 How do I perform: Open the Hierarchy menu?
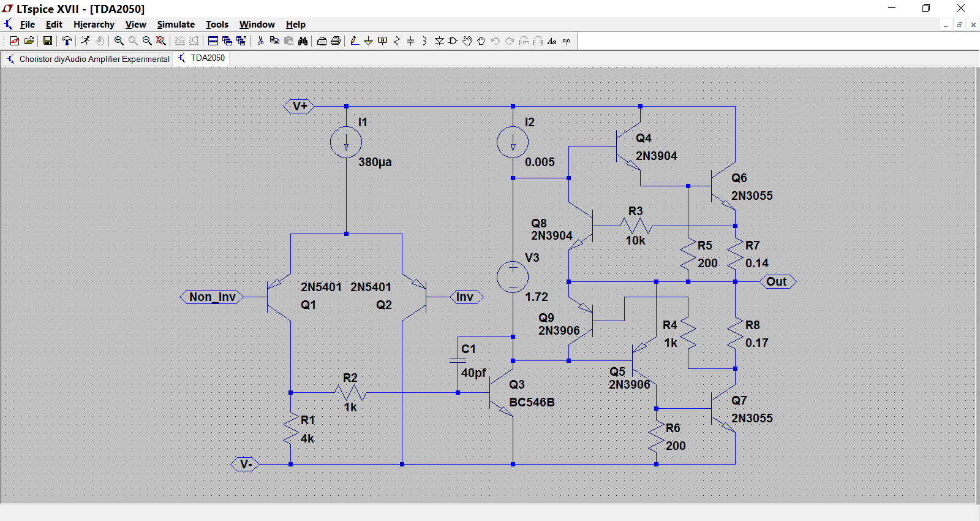coord(94,25)
